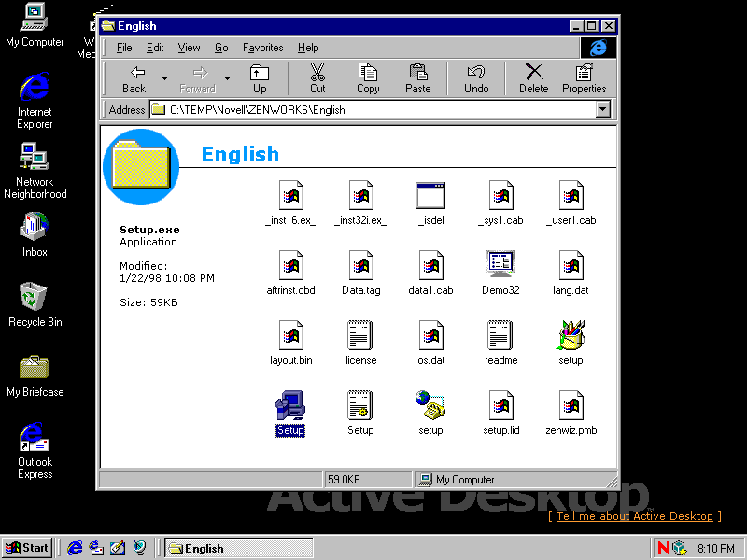Select the os.dat file icon
747x560 pixels.
click(430, 335)
